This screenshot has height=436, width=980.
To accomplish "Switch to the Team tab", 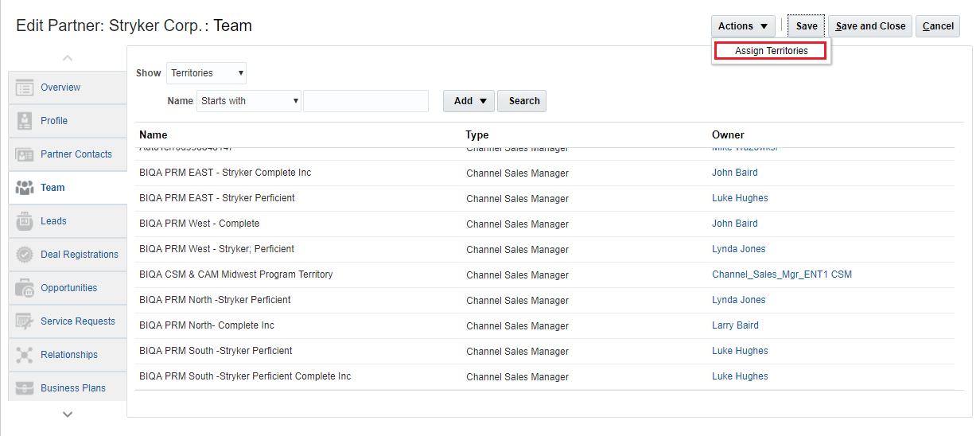I will [52, 188].
